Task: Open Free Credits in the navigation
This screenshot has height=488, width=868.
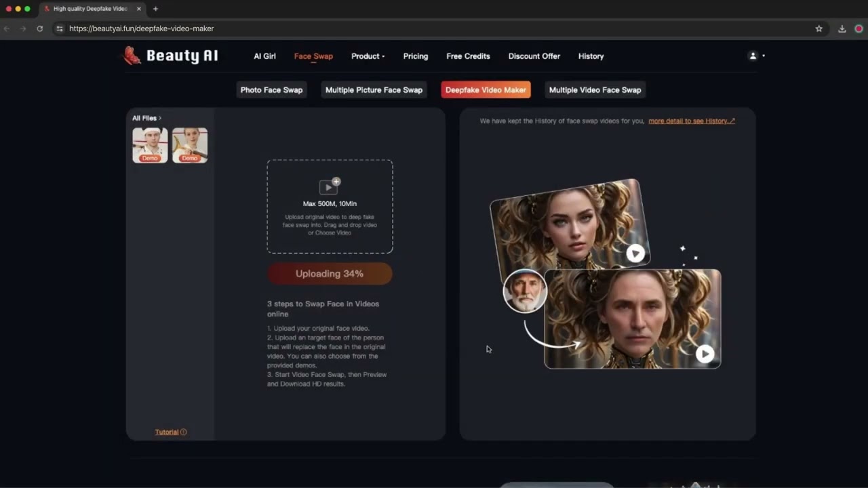Action: point(468,56)
